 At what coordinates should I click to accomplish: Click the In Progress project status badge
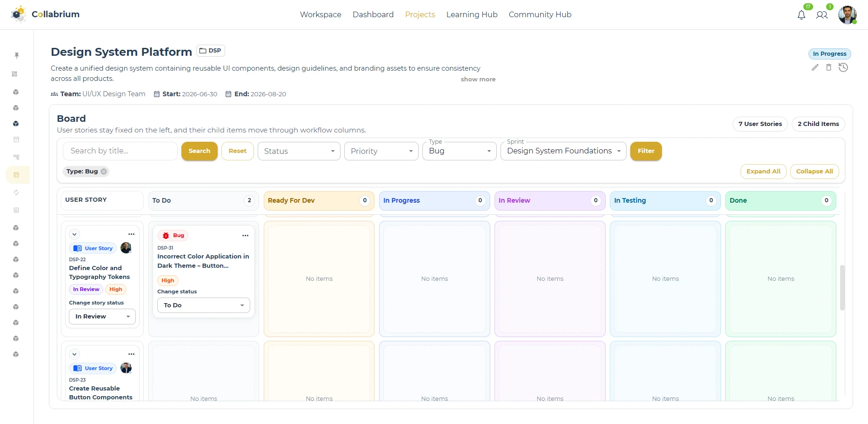[x=829, y=54]
